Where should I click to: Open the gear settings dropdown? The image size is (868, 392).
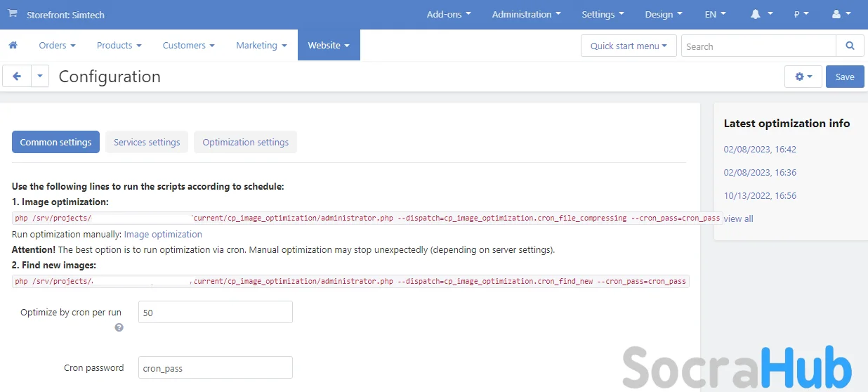pyautogui.click(x=803, y=77)
